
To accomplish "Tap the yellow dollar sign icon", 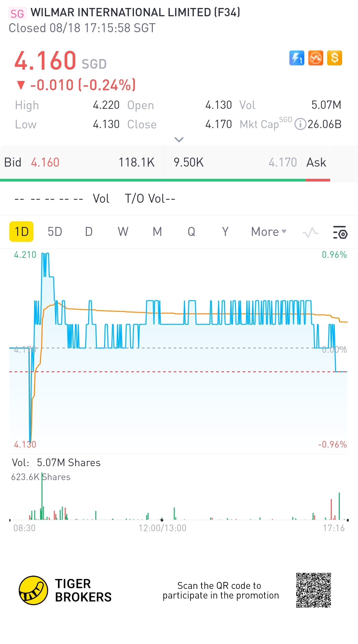I will tap(334, 58).
